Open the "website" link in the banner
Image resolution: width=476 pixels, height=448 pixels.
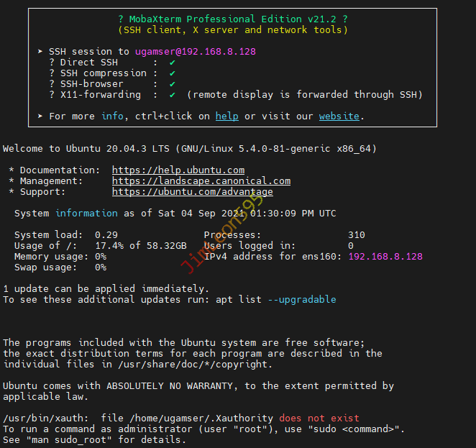click(339, 116)
